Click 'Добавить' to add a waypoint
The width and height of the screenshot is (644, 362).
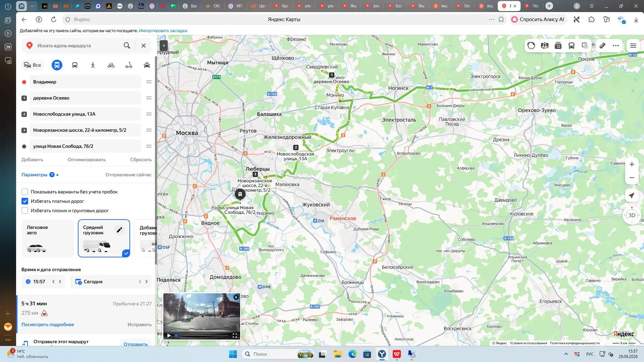32,160
